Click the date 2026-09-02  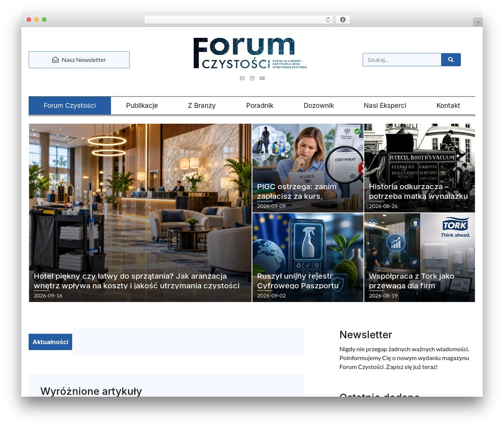[271, 295]
